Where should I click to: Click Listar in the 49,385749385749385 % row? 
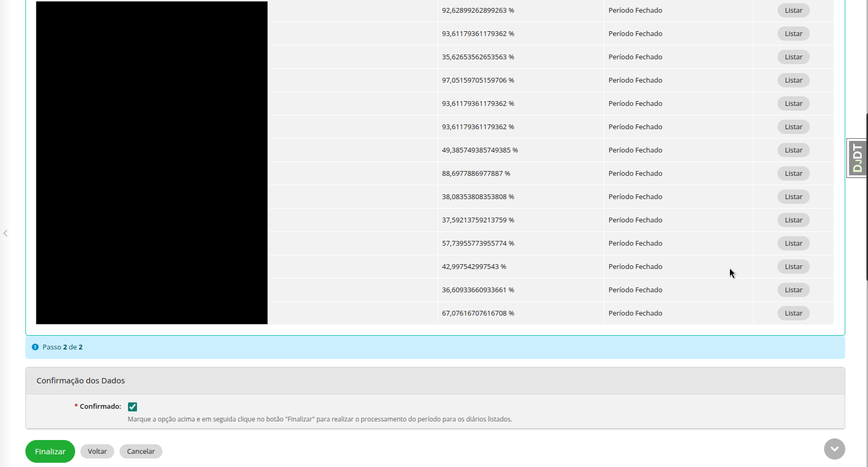click(793, 150)
